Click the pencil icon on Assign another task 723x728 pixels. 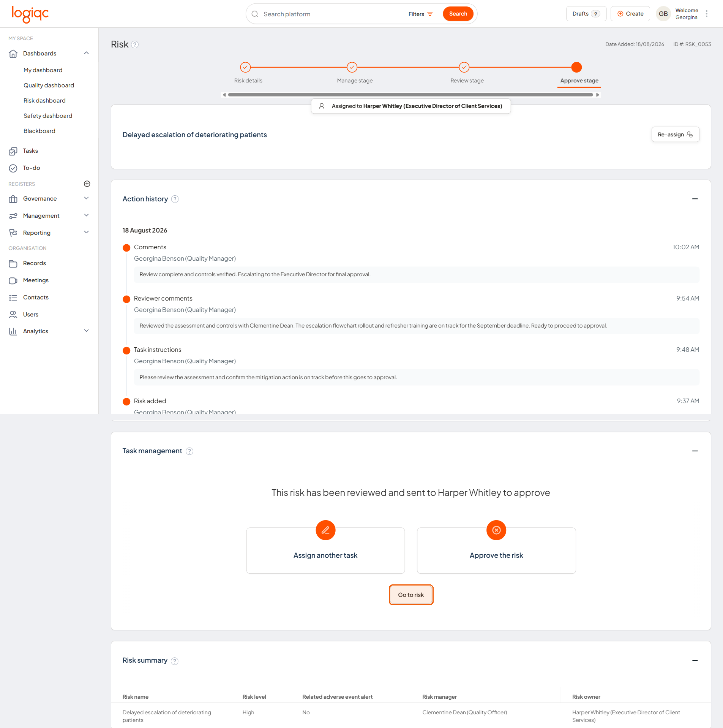point(325,530)
